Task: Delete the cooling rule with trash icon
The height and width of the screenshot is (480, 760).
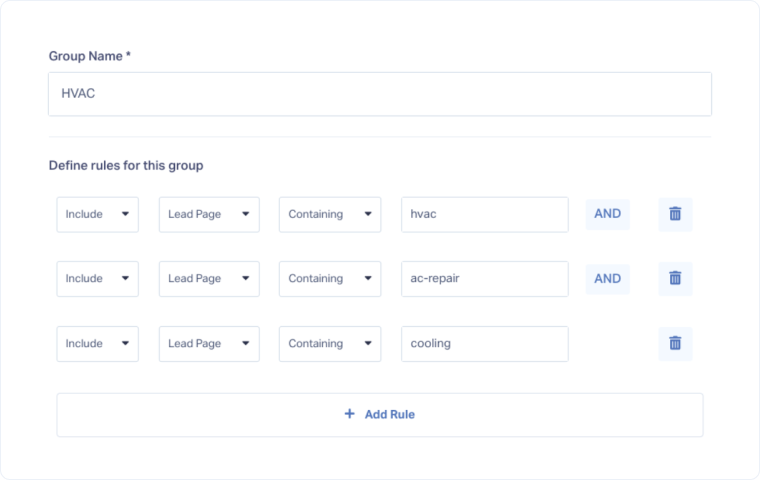Action: click(x=675, y=344)
